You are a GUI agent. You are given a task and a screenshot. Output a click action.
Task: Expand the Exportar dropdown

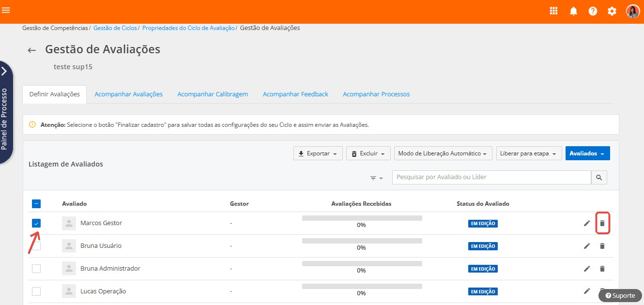click(x=318, y=153)
